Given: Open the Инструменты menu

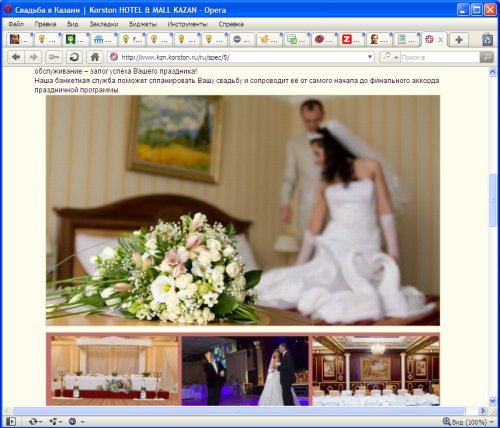Looking at the screenshot, I should click(187, 24).
